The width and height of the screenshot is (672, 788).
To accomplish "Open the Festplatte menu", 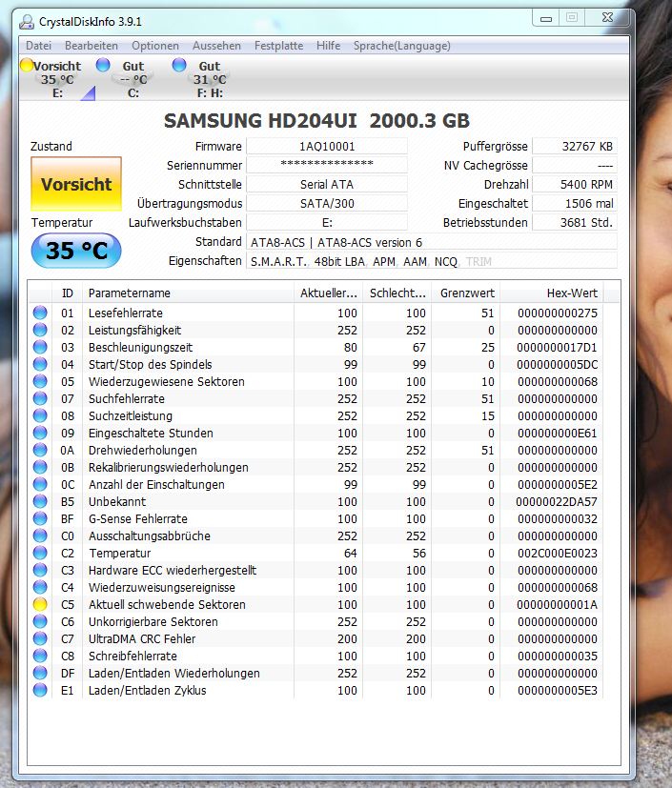I will tap(278, 46).
